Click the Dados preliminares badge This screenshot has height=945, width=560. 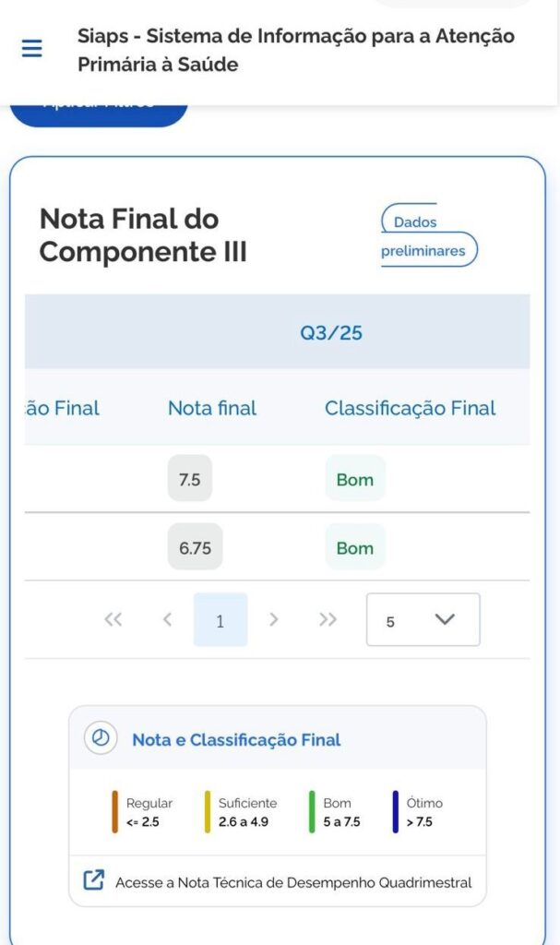[428, 236]
